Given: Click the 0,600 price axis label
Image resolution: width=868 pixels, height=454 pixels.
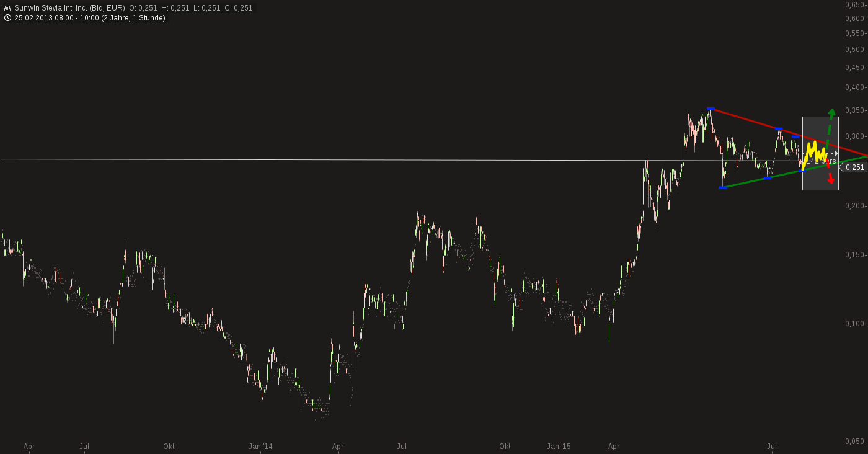Looking at the screenshot, I should [854, 18].
